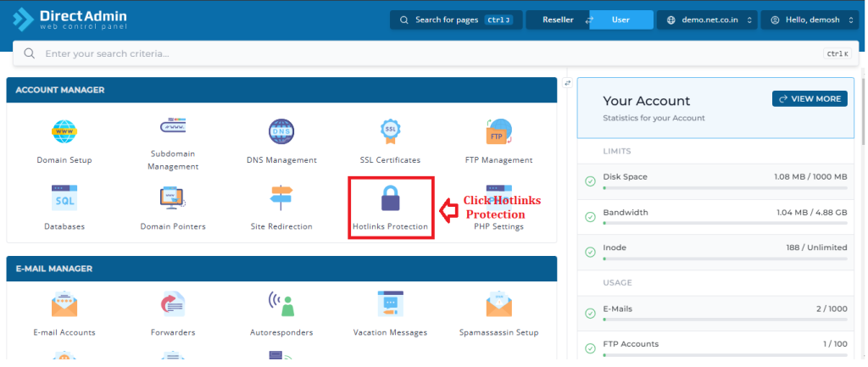
Task: Focus the Enter your search criteria field
Action: pos(434,53)
